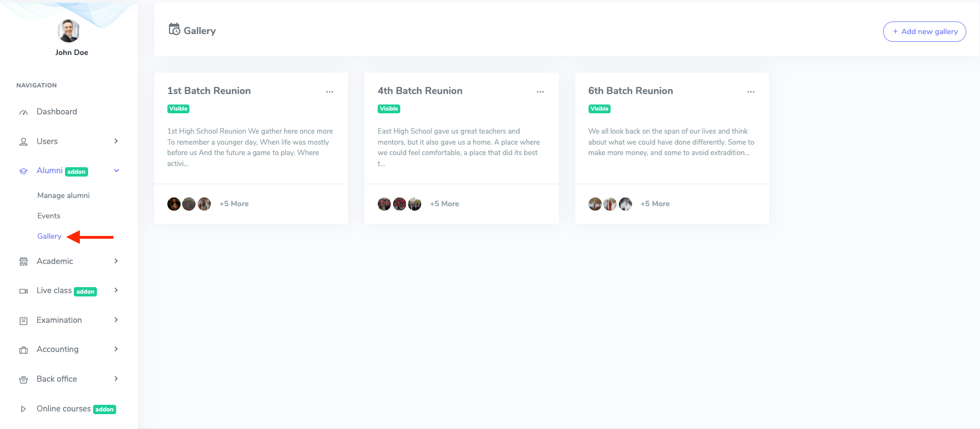Image resolution: width=980 pixels, height=429 pixels.
Task: Collapse the Alumni submenu chevron
Action: coord(116,170)
